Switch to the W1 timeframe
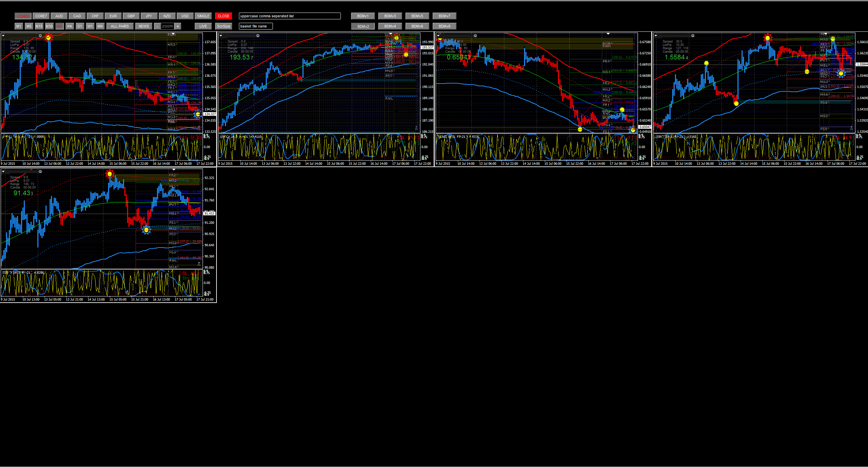Screen dimensions: 868x467 point(90,26)
